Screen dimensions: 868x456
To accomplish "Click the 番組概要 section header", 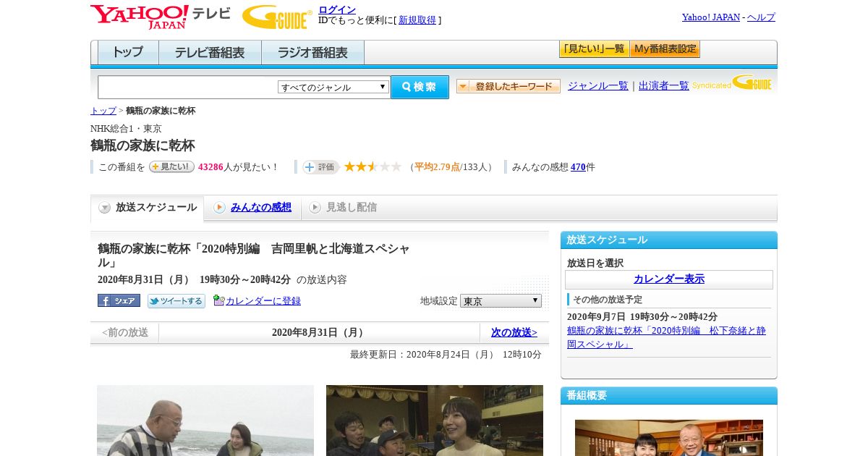I will click(669, 396).
